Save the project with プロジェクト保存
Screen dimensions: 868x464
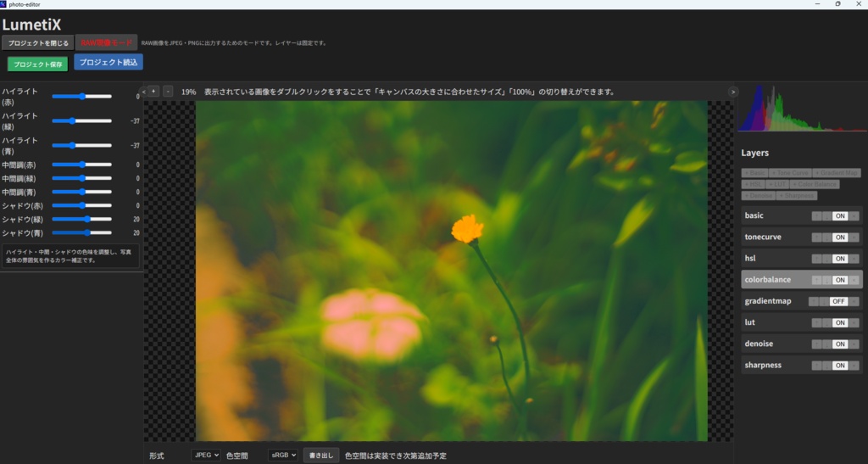(37, 64)
